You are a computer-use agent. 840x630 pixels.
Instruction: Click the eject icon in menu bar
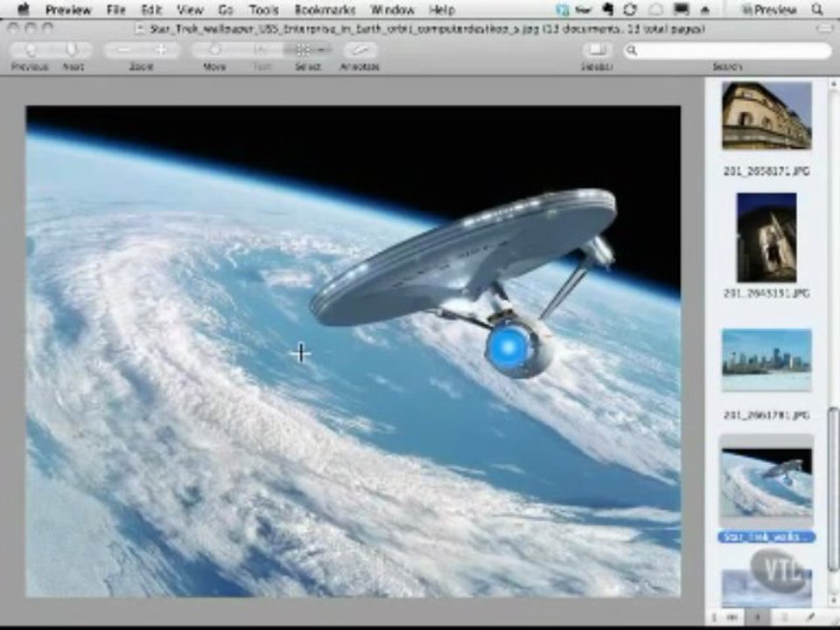tap(705, 9)
